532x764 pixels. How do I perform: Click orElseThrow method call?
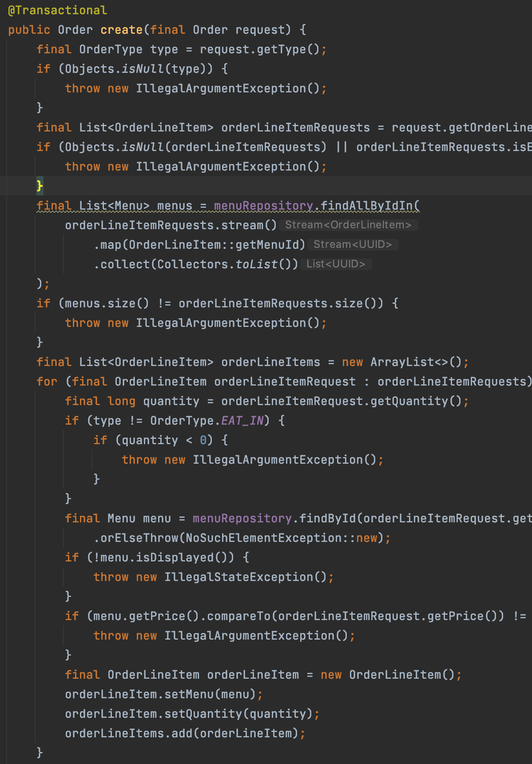[139, 538]
